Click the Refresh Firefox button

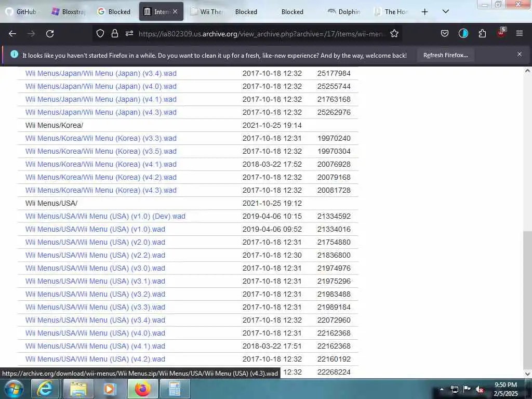(445, 55)
